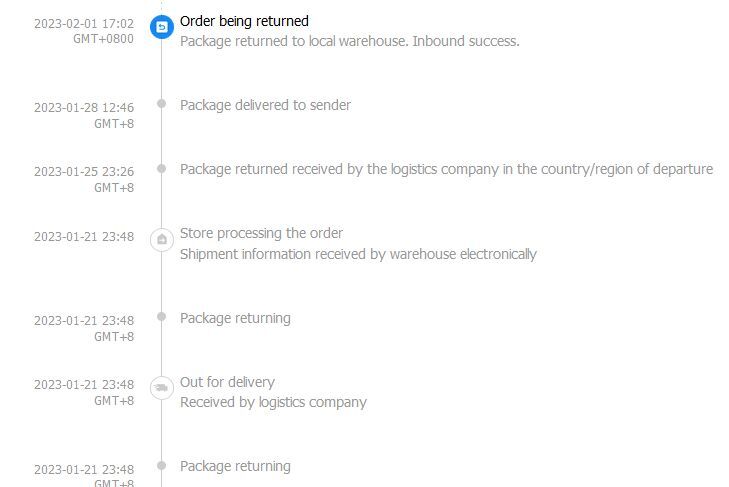Click the Store processing the order heading
This screenshot has width=729, height=487.
coord(261,233)
